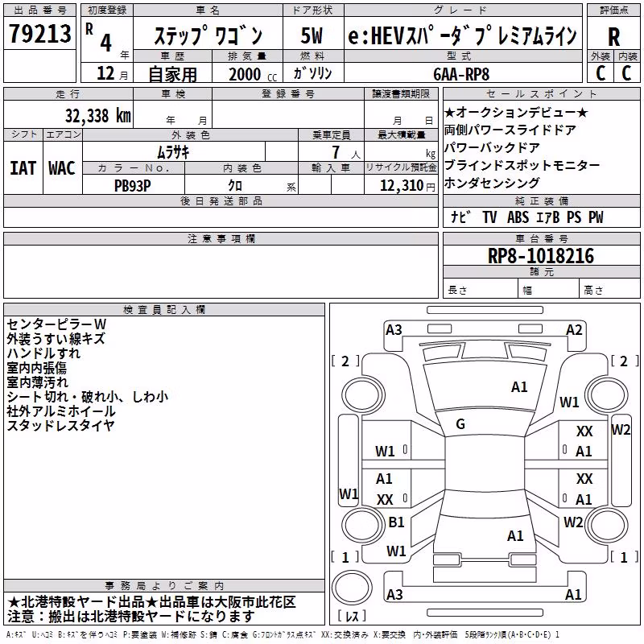Select the 純正装備 section header

click(541, 200)
